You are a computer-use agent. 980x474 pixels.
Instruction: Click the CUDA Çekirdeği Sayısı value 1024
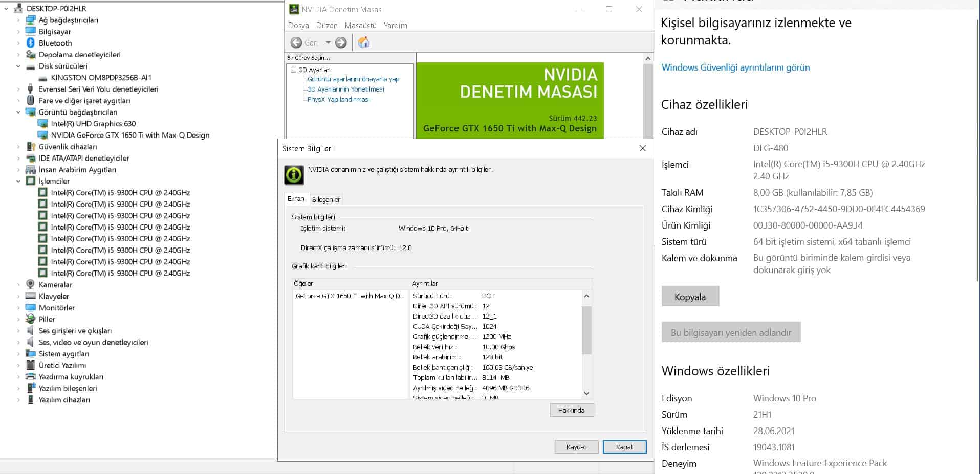490,326
